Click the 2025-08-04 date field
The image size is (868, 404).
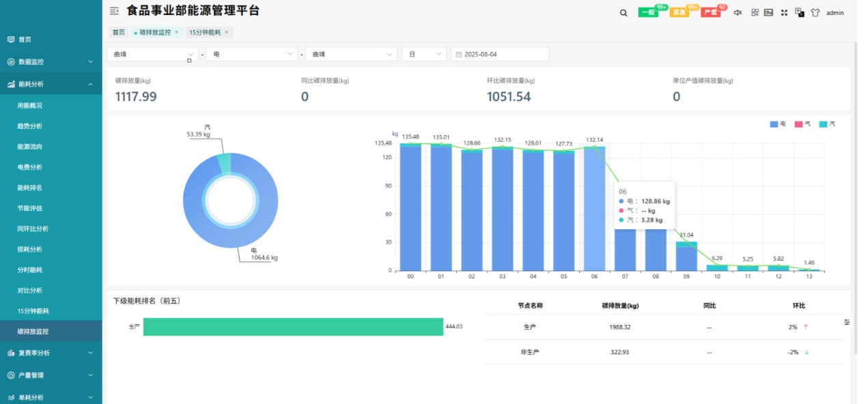tap(499, 54)
